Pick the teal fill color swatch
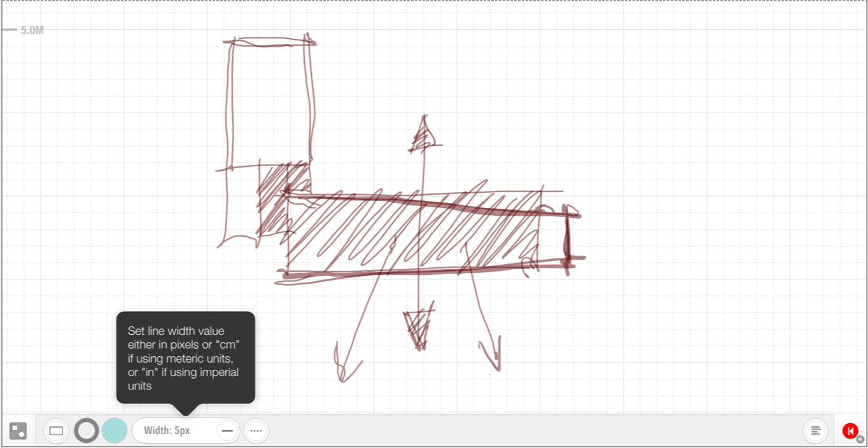The height and width of the screenshot is (448, 868). click(x=115, y=431)
